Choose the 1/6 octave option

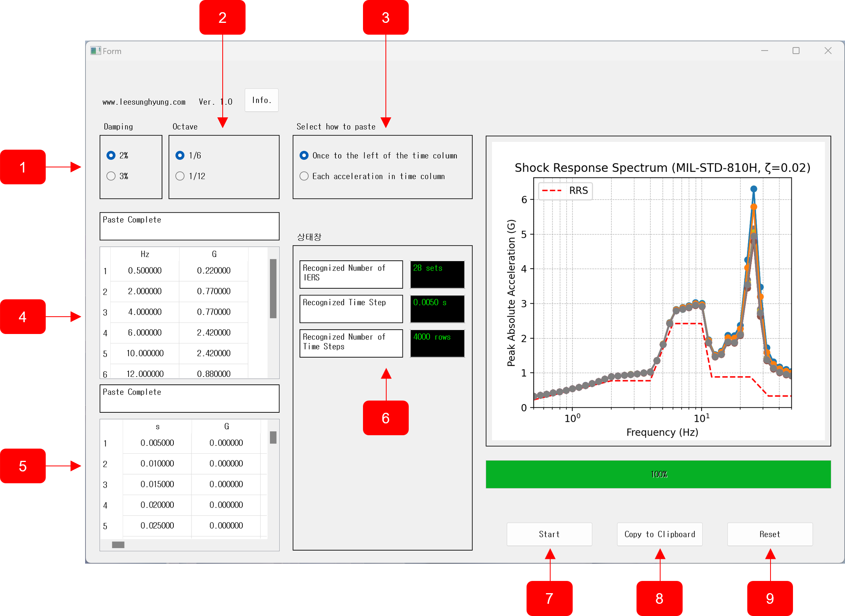point(180,156)
